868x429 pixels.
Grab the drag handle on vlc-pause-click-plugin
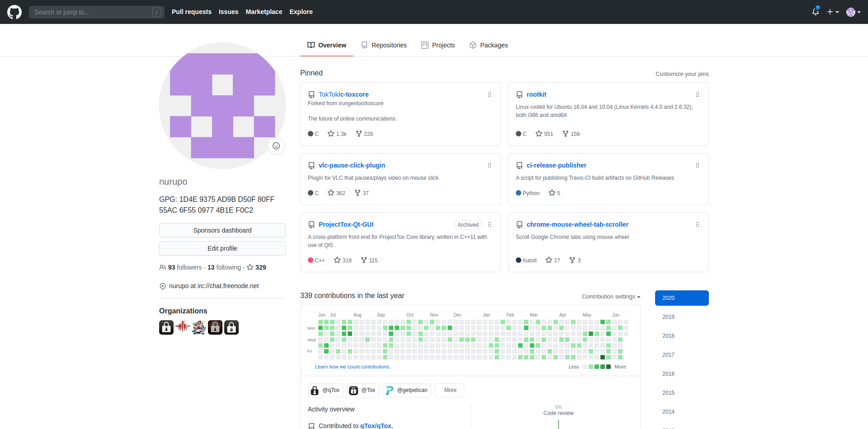click(x=490, y=165)
